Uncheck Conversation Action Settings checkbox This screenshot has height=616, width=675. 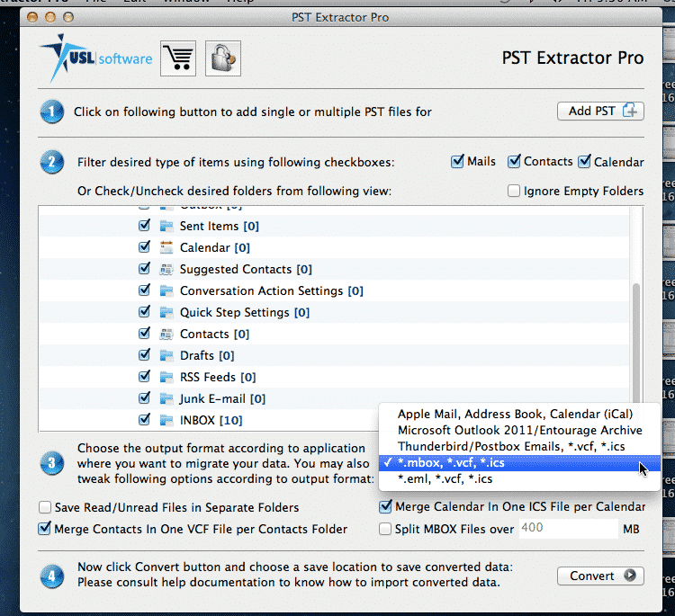click(145, 290)
